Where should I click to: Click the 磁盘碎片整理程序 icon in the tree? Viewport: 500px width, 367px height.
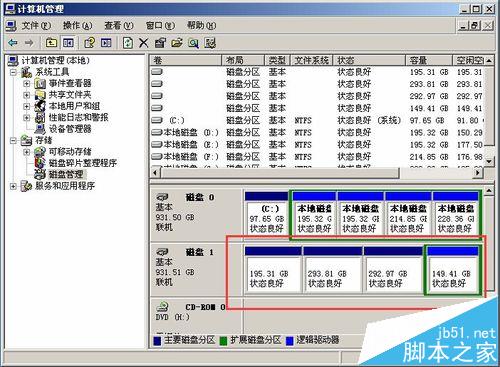click(40, 163)
